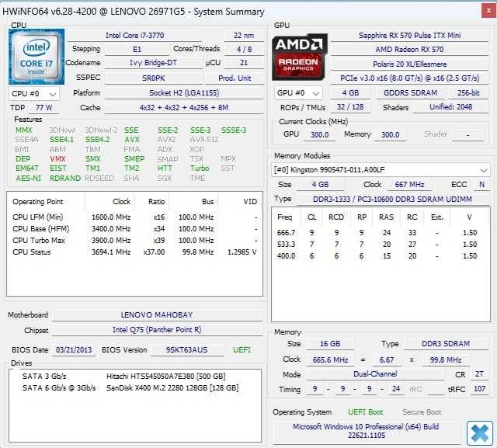Image resolution: width=497 pixels, height=448 pixels.
Task: Click the UEFI label beside BIOS Version
Action: tap(242, 350)
